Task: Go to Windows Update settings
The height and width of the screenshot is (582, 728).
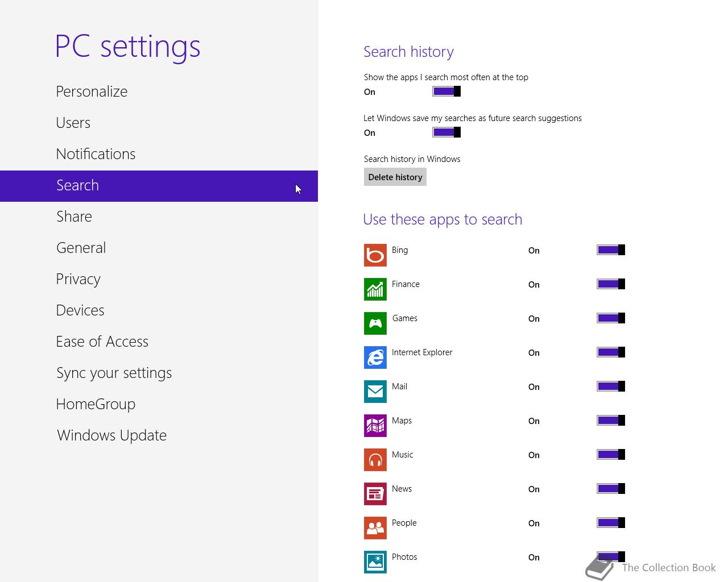Action: [x=111, y=435]
